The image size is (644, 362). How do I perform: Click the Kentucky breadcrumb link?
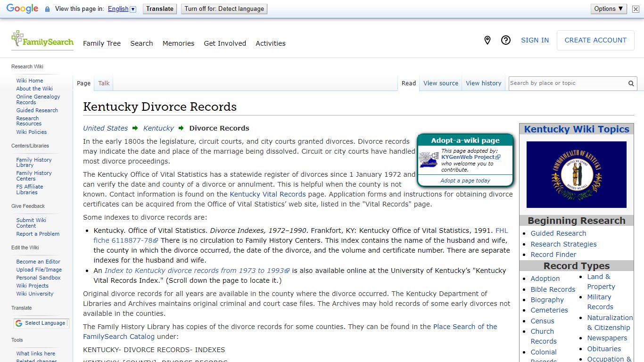158,128
